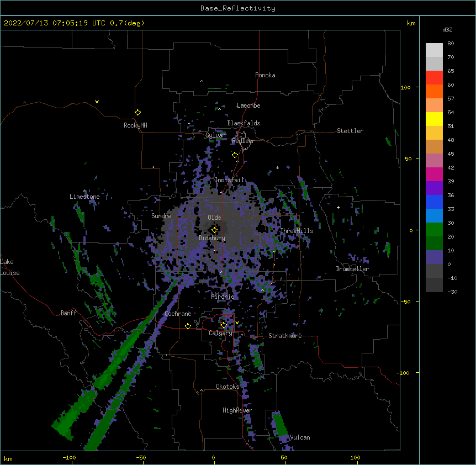Select the RedDeer city label
This screenshot has width=476, height=465.
pyautogui.click(x=243, y=141)
